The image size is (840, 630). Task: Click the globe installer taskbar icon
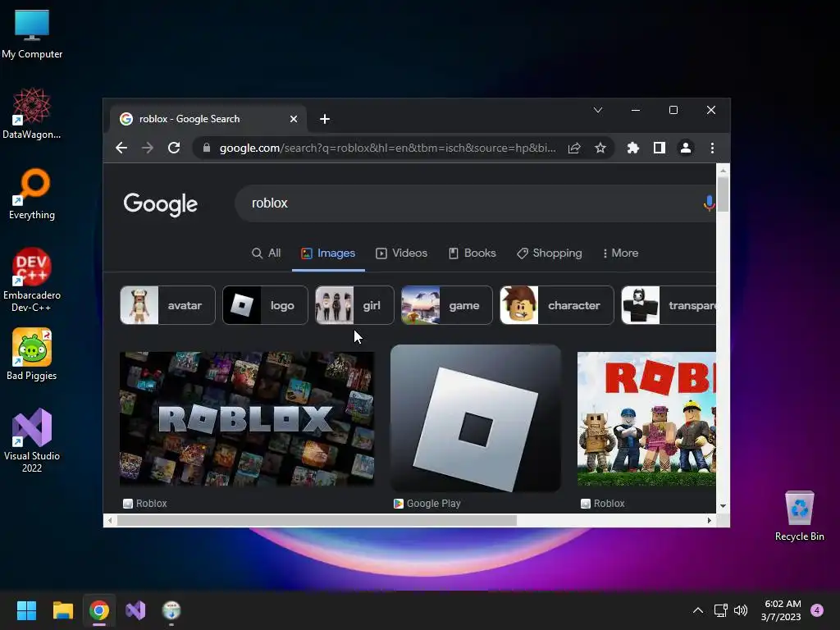(x=171, y=610)
